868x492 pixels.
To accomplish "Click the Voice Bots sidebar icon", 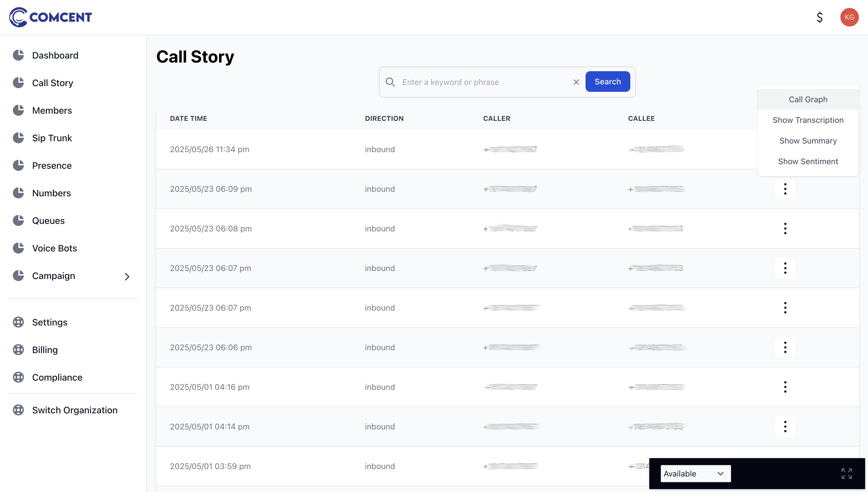I will click(18, 248).
